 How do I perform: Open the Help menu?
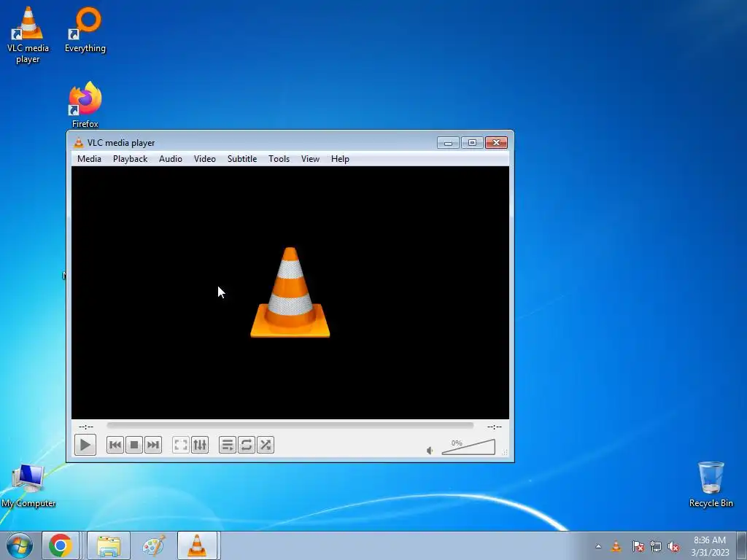pos(340,159)
